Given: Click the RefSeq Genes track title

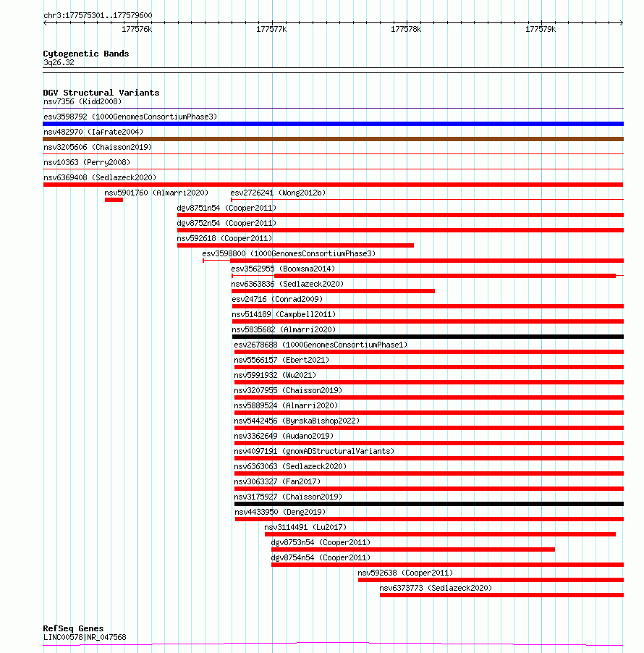Looking at the screenshot, I should (x=73, y=628).
